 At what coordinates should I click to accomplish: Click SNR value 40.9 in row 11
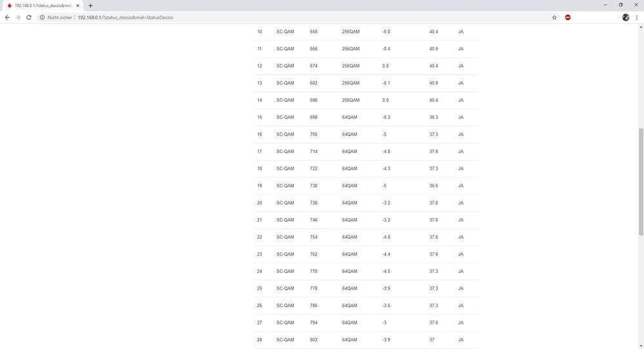(434, 48)
